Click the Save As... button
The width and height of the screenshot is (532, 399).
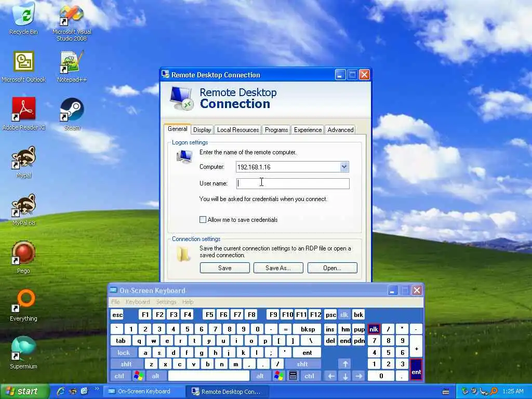coord(278,268)
